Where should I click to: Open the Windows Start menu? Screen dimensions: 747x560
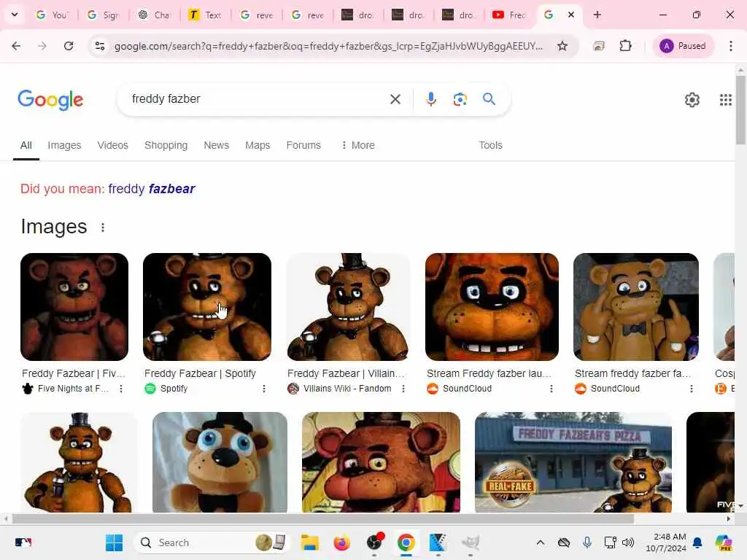(x=115, y=542)
